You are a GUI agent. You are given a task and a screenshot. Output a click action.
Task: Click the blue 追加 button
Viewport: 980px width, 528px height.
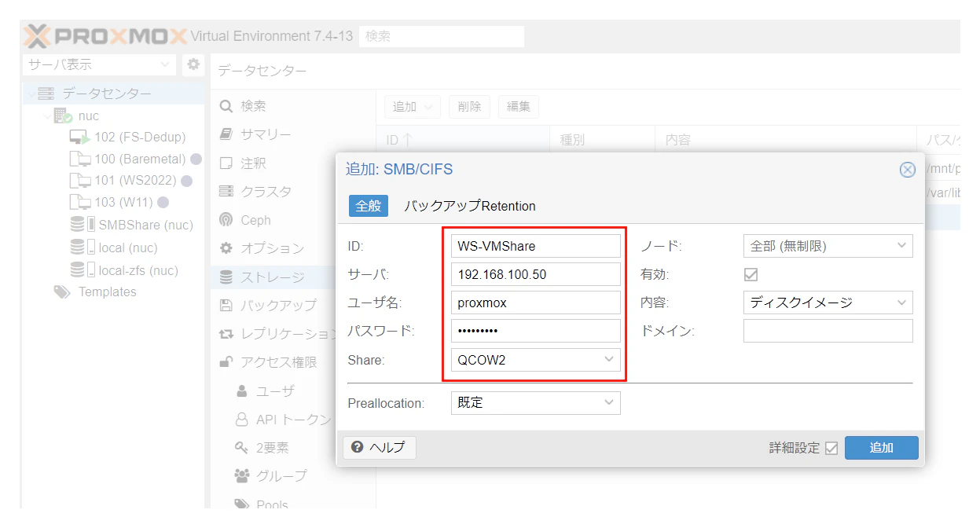(882, 448)
